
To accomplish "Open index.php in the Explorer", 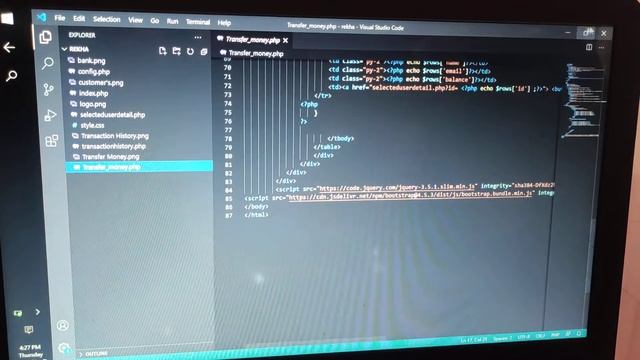I will click(x=93, y=93).
